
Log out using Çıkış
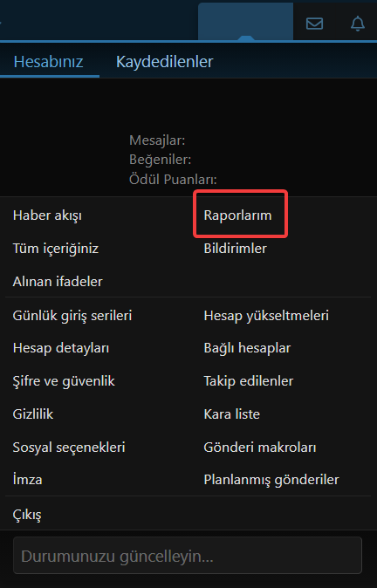point(27,515)
